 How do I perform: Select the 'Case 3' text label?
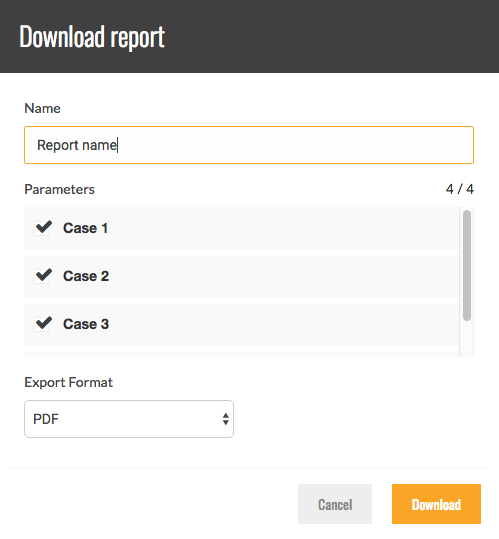[86, 324]
